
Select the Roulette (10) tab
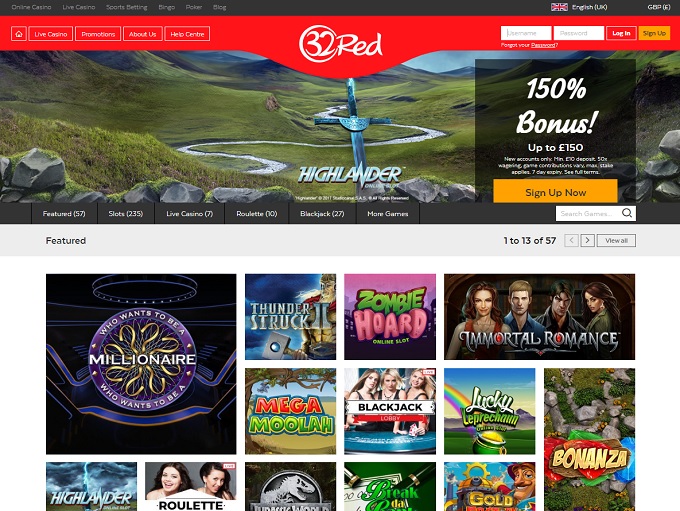point(256,213)
